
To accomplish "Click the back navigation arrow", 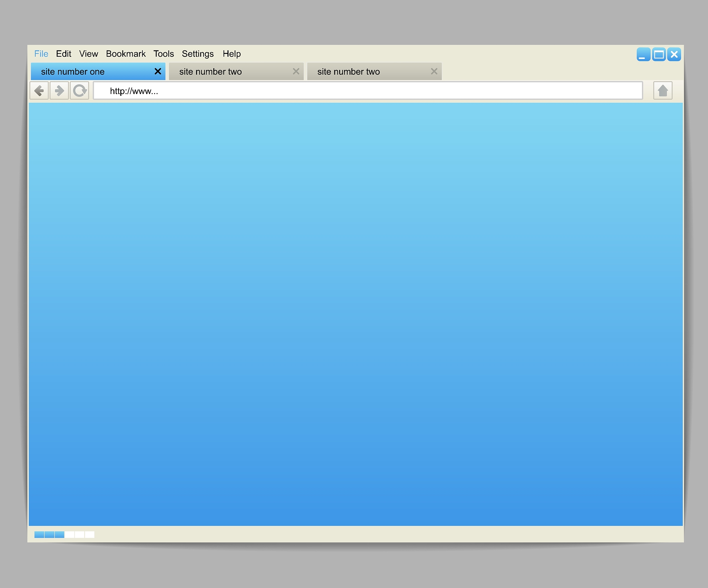I will tap(39, 91).
